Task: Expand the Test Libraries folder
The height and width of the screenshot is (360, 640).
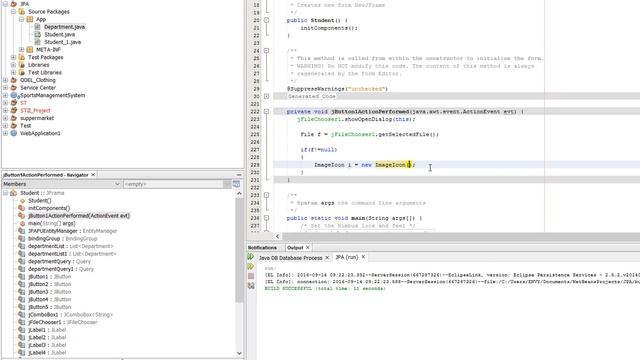Action: (x=13, y=72)
